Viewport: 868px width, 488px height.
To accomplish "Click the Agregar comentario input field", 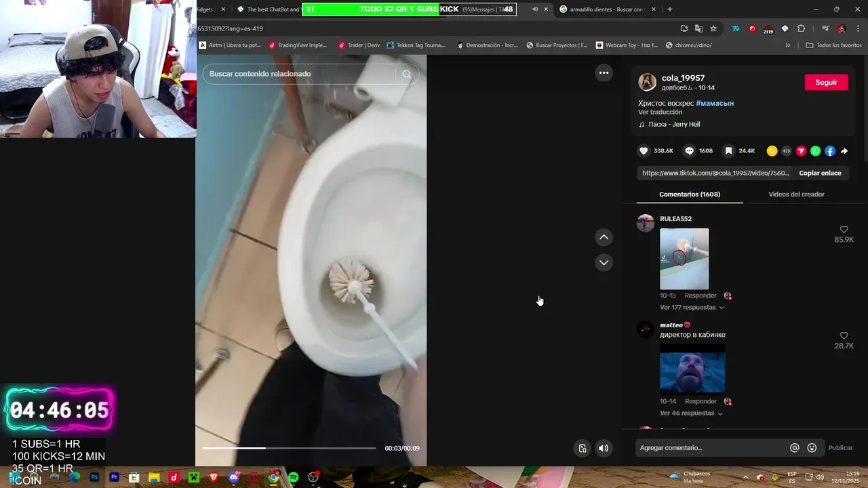I will click(x=712, y=448).
